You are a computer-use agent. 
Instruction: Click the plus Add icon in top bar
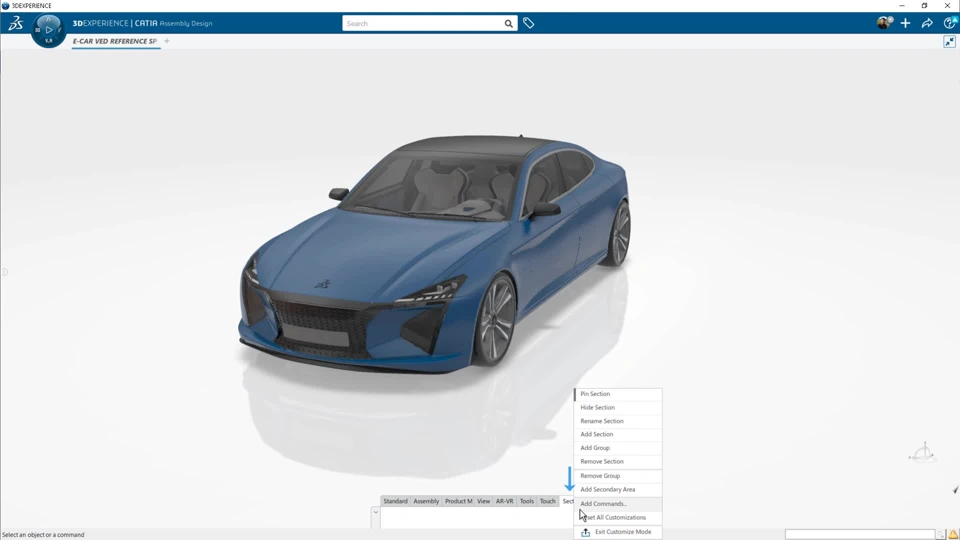pyautogui.click(x=906, y=23)
